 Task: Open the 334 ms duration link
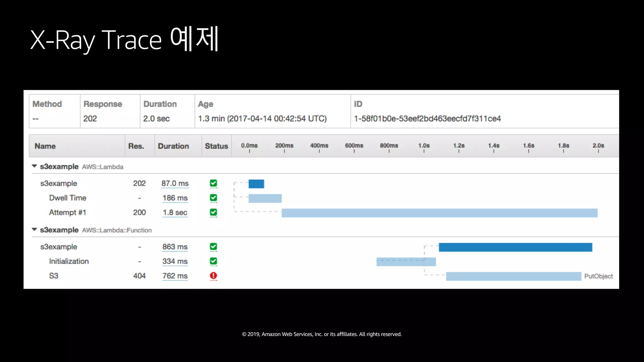coord(175,261)
